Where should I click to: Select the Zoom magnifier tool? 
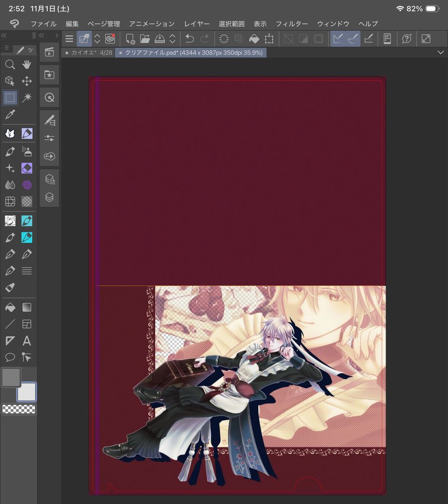(10, 65)
